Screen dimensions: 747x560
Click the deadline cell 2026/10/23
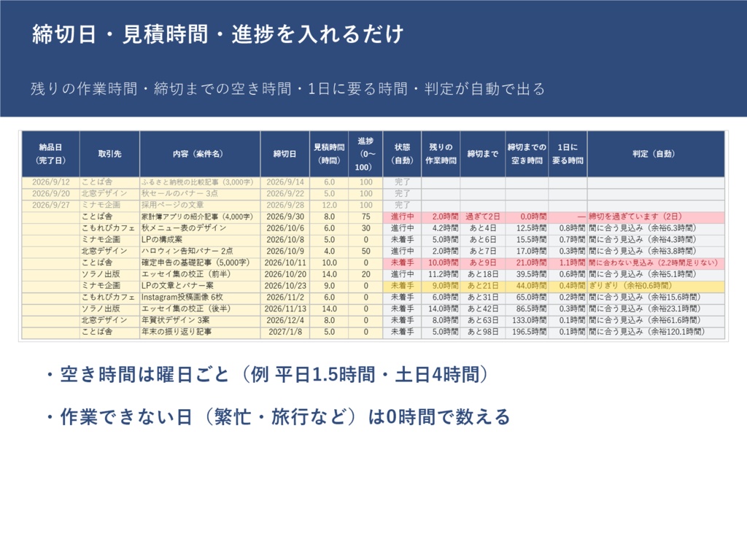point(285,286)
